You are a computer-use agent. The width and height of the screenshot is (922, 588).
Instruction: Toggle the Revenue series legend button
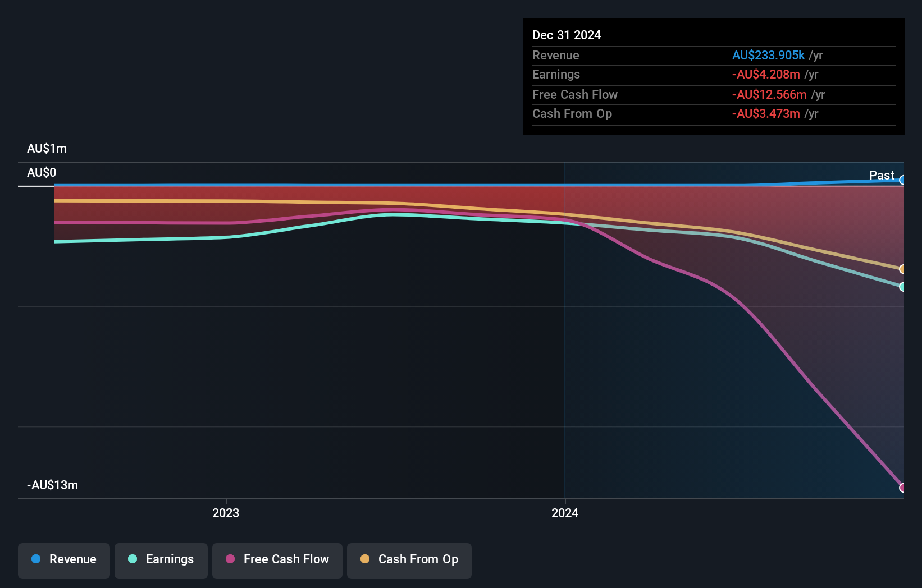click(x=64, y=561)
